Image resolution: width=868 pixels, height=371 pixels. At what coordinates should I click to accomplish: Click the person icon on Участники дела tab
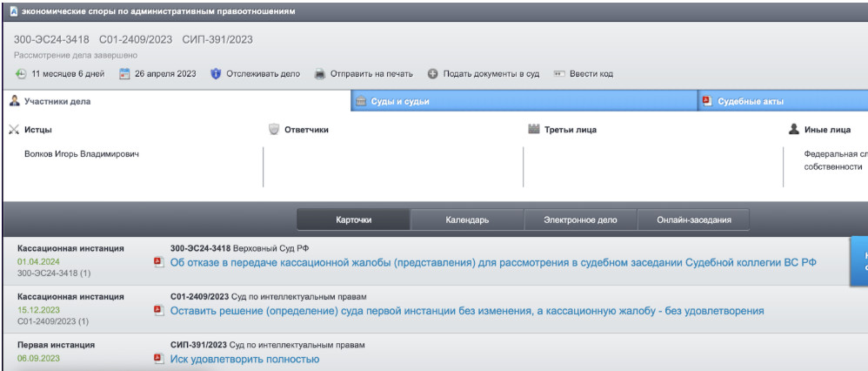click(x=15, y=102)
